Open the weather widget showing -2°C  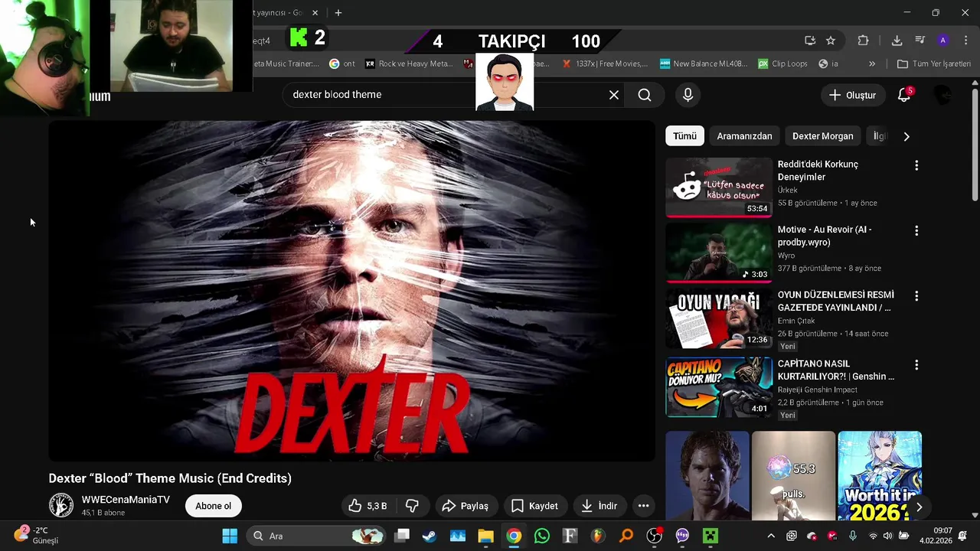click(x=36, y=535)
